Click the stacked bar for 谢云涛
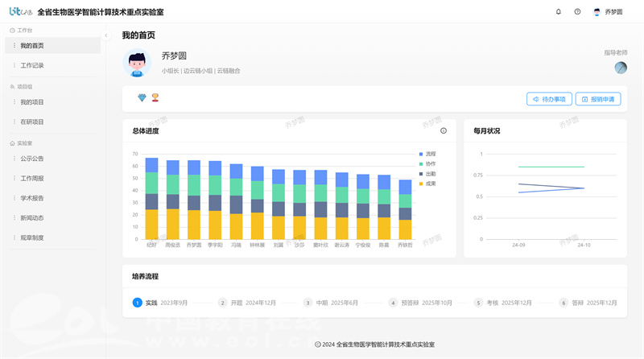644x359 pixels. click(x=341, y=206)
